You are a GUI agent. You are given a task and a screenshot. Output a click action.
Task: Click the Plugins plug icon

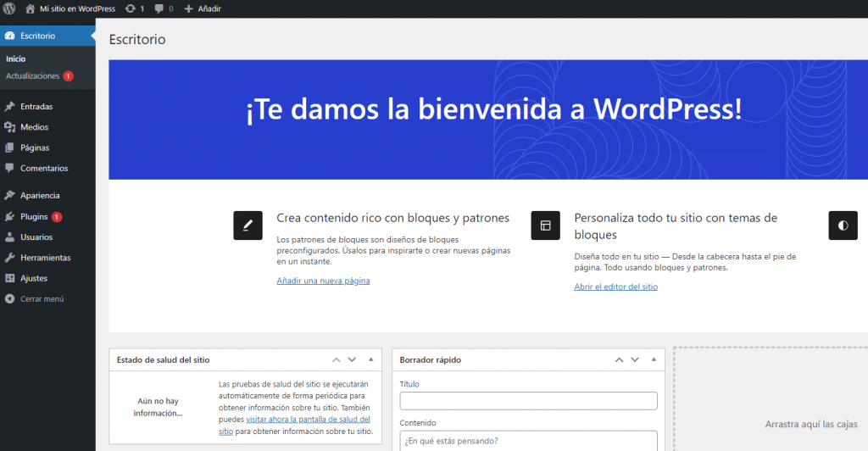(x=9, y=216)
